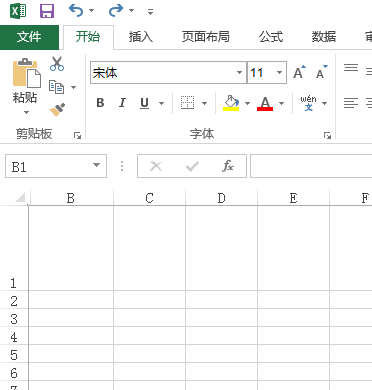372x390 pixels.
Task: Select row 5 header
Action: point(14,354)
